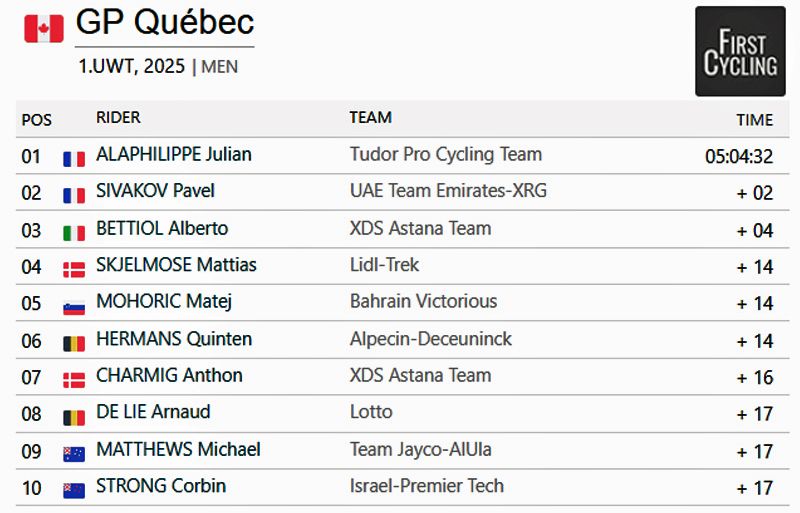Select the UAE Team Emirates-XRG team link
This screenshot has width=800, height=513.
(x=448, y=191)
